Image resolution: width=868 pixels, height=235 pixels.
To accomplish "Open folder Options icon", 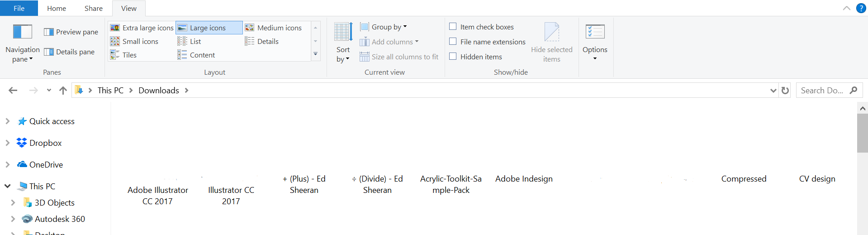I will click(595, 32).
